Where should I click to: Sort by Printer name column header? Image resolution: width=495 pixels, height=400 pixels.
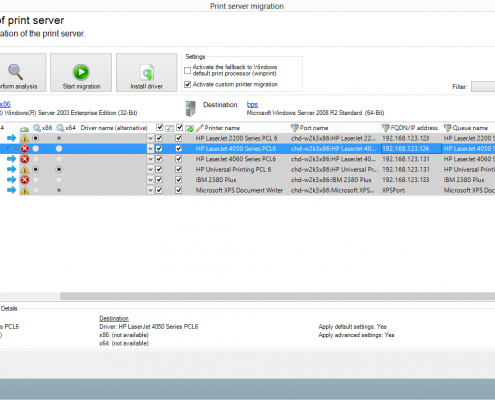[222, 128]
